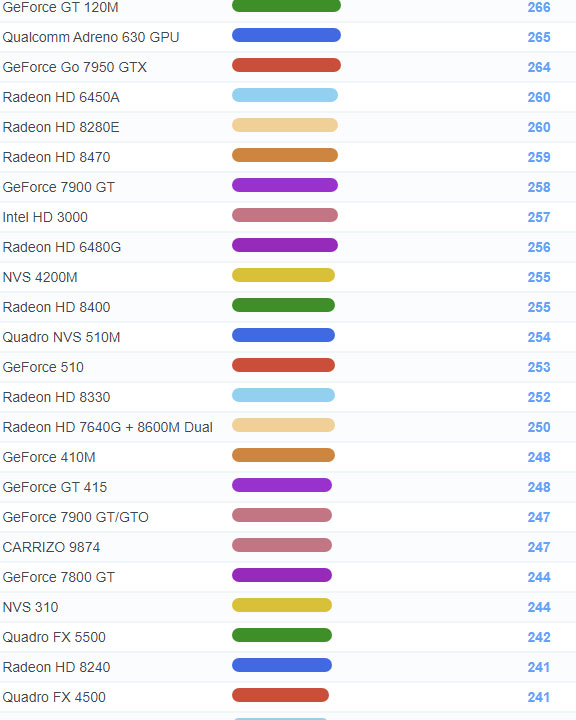Screen dimensions: 576x720
Task: Click GeForce 410M name
Action: click(49, 457)
